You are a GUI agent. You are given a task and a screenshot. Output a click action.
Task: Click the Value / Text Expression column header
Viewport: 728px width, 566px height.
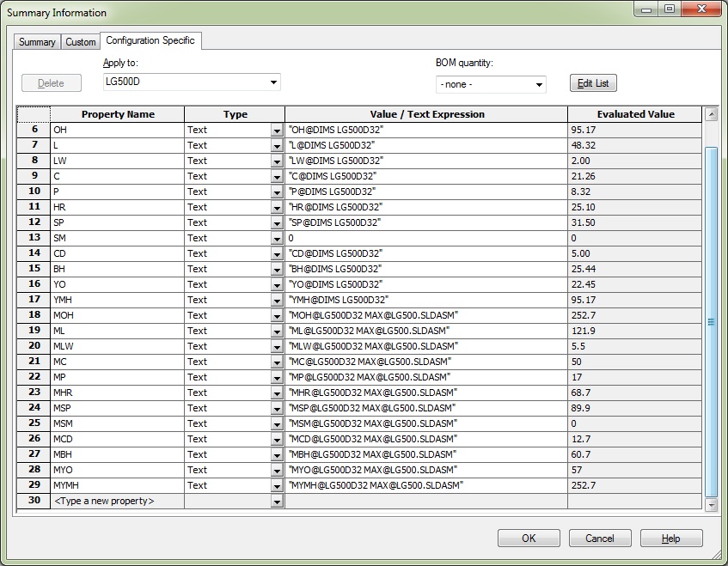pyautogui.click(x=426, y=114)
